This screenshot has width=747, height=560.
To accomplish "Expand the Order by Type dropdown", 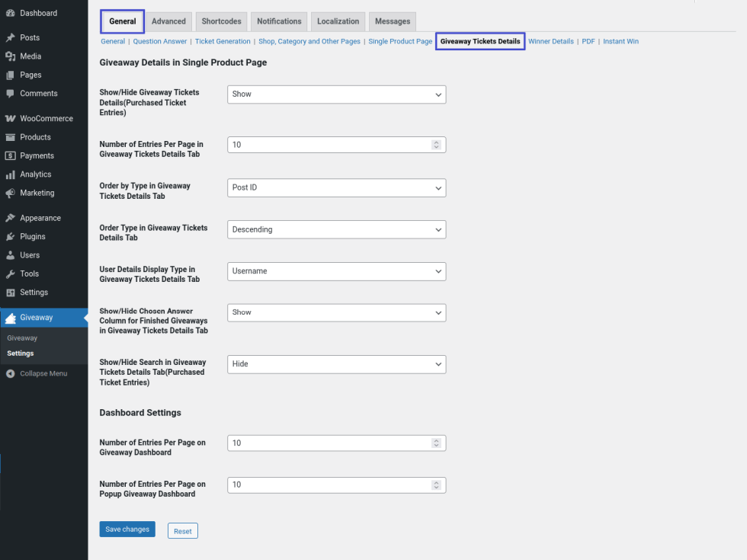I will 336,187.
